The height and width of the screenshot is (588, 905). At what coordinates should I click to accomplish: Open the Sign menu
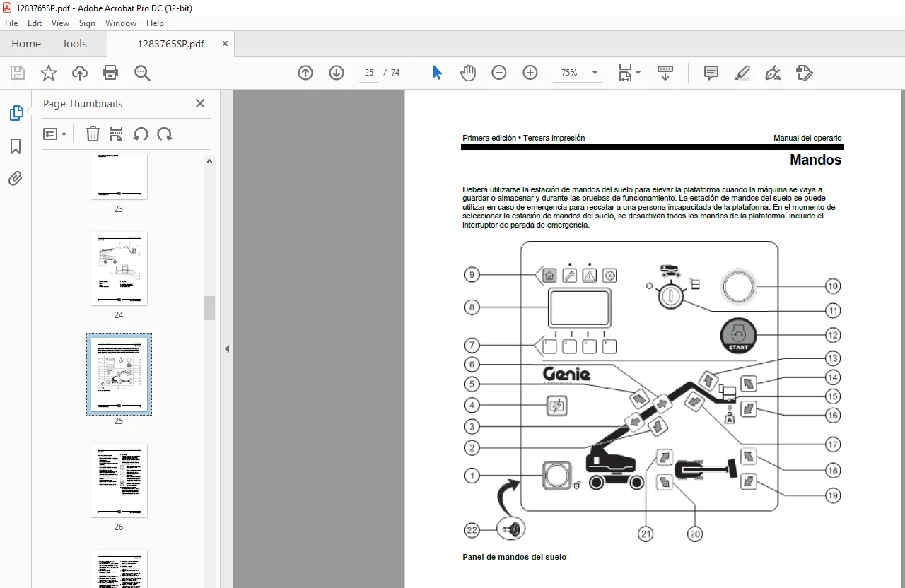pos(87,23)
